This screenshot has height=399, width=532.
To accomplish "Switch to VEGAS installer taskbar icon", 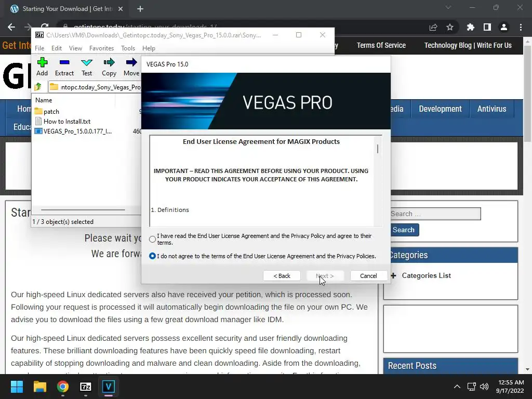I will (109, 387).
